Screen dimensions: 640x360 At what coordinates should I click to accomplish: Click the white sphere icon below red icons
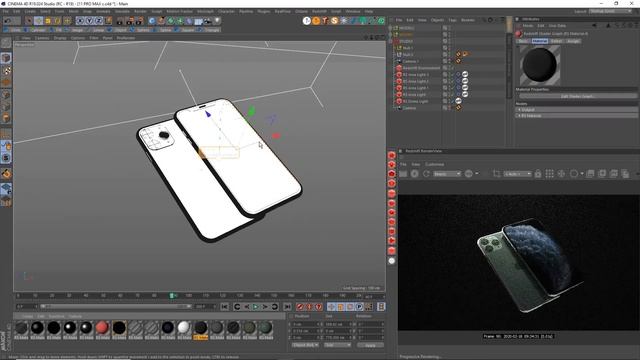point(392,261)
